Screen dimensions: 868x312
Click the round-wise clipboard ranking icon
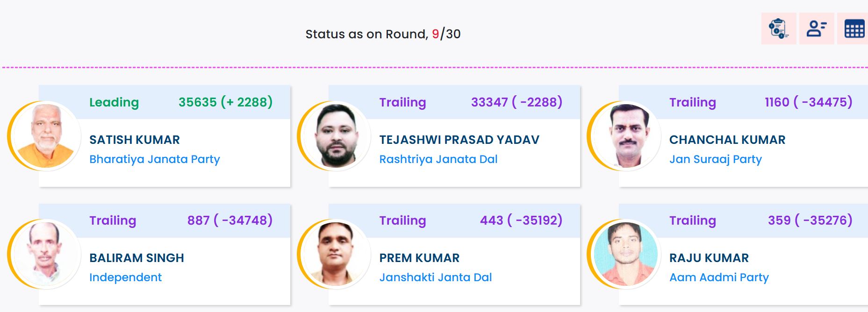[778, 28]
